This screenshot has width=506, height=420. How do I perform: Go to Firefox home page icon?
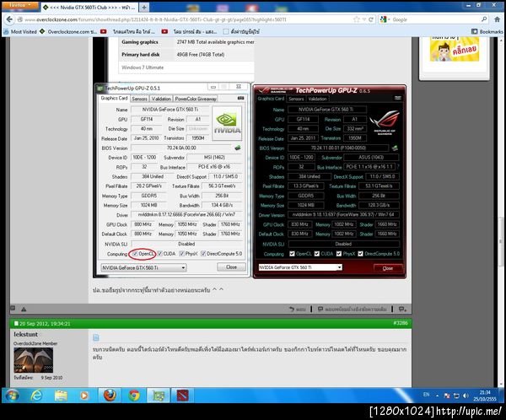(498, 19)
